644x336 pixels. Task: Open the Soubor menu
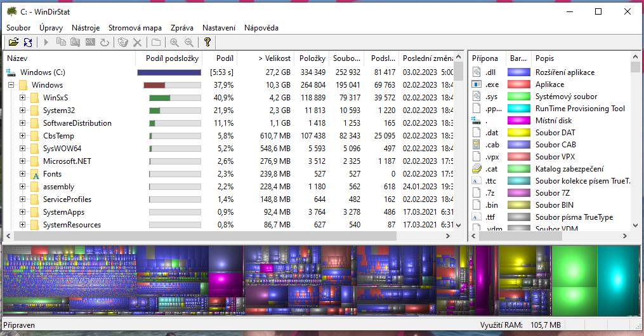[18, 28]
